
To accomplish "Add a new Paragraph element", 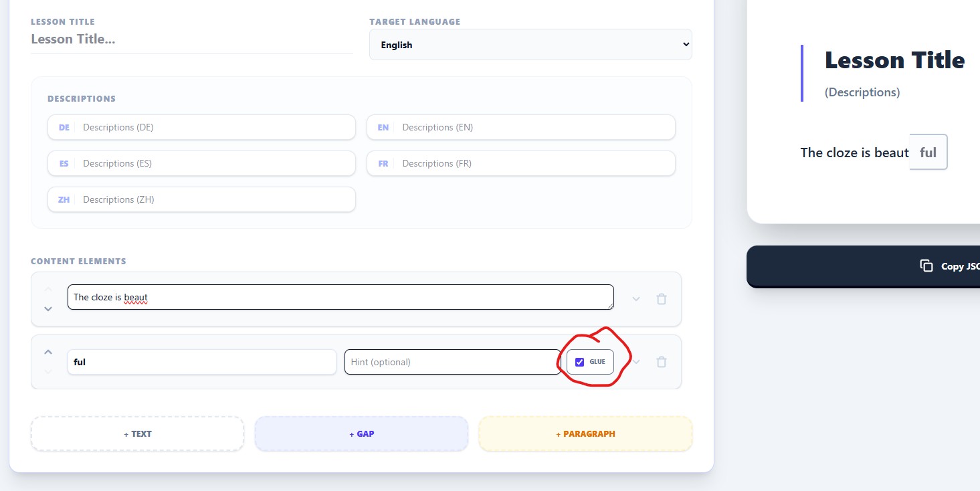I will click(585, 433).
